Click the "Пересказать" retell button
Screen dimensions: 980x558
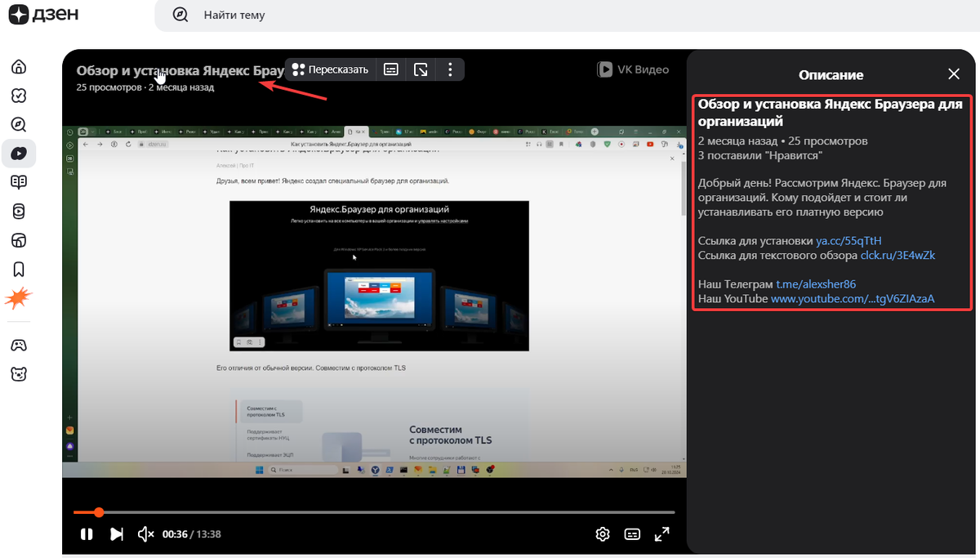(x=331, y=69)
